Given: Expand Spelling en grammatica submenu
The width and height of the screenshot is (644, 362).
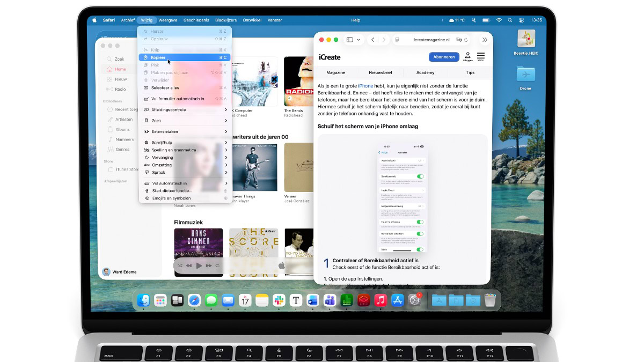Looking at the screenshot, I should pos(185,150).
